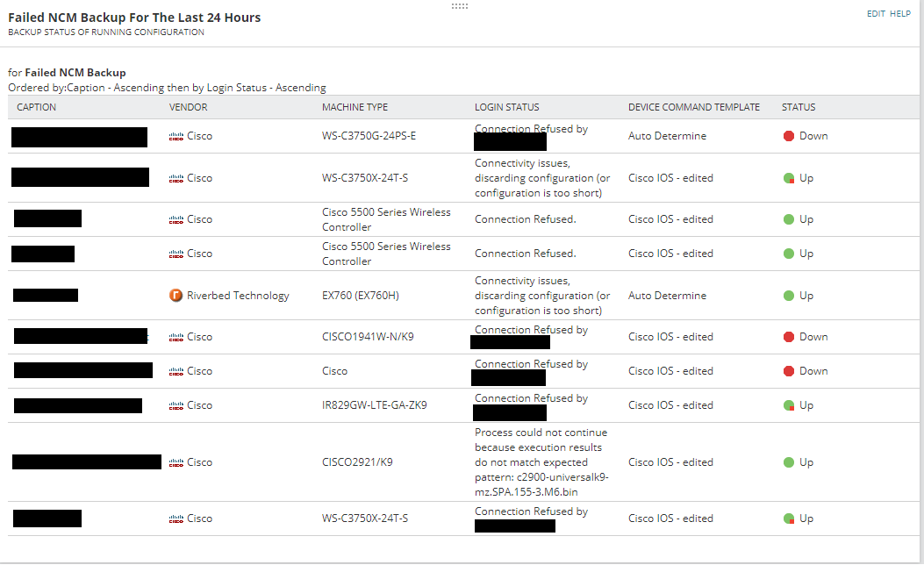Click Up status text in Riverbed Technology row
The image size is (924, 565).
806,296
